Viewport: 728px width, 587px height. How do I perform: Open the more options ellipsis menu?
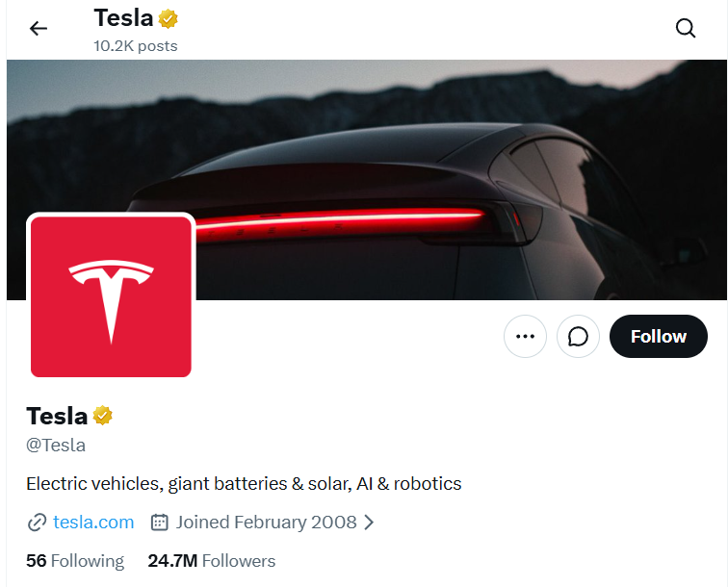525,337
